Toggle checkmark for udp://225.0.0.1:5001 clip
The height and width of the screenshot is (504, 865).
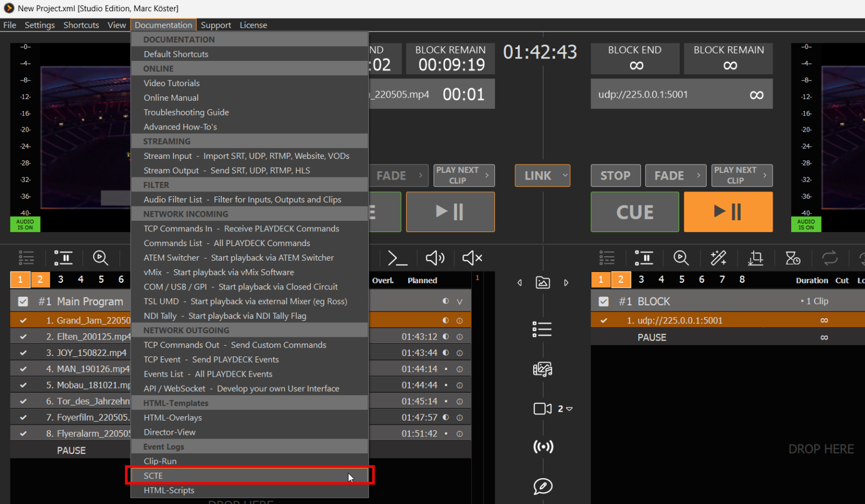tap(604, 320)
